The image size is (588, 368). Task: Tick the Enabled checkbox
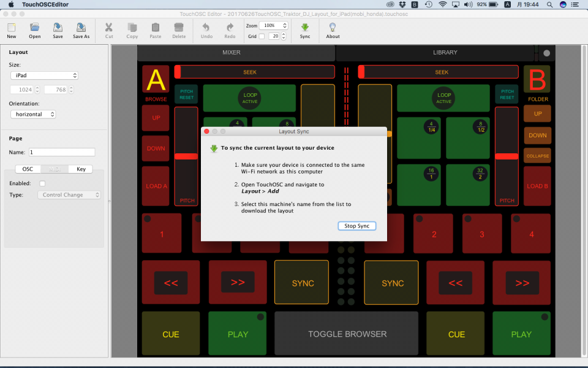[42, 183]
